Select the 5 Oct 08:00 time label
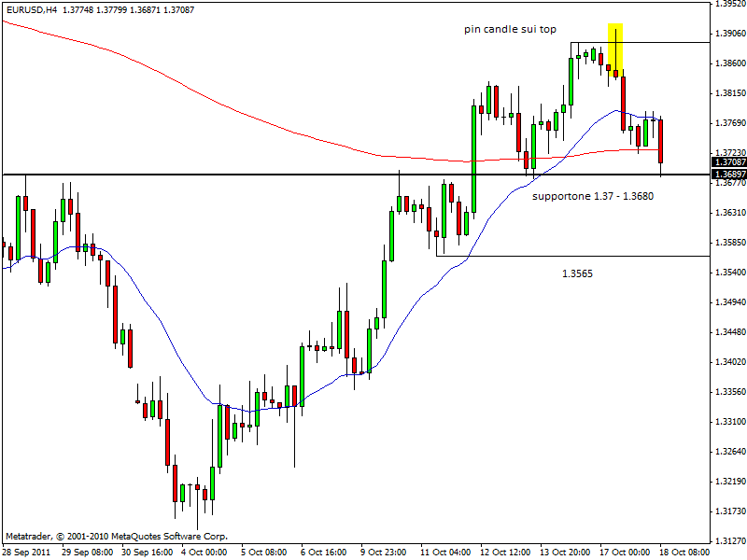 click(264, 552)
